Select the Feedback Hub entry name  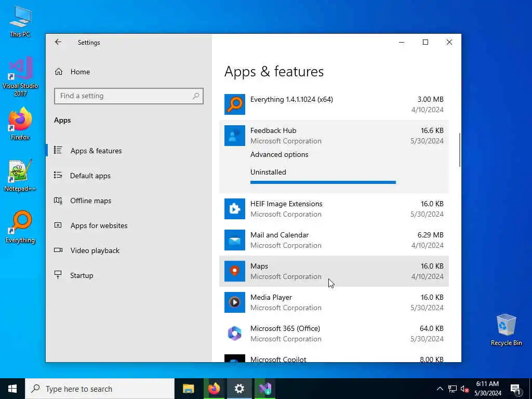pos(273,130)
